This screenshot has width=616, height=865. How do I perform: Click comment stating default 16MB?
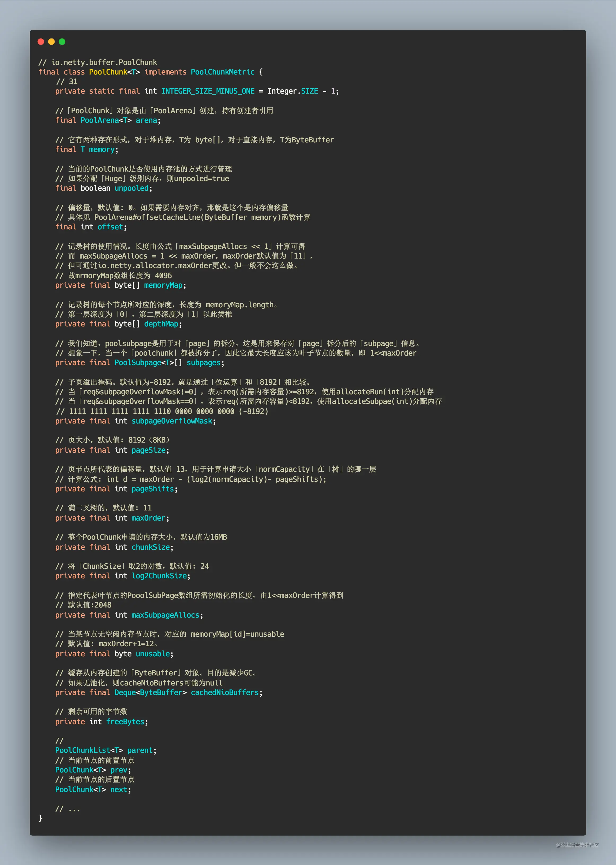click(141, 537)
